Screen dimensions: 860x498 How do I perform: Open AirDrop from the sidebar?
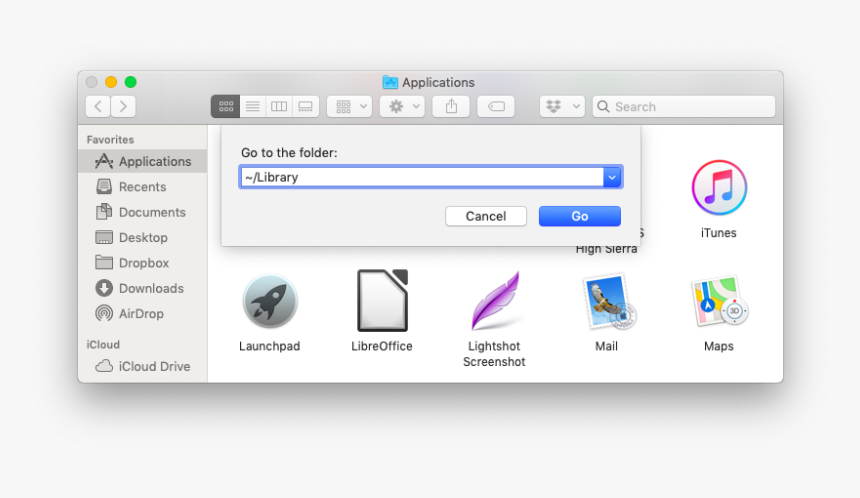click(143, 314)
